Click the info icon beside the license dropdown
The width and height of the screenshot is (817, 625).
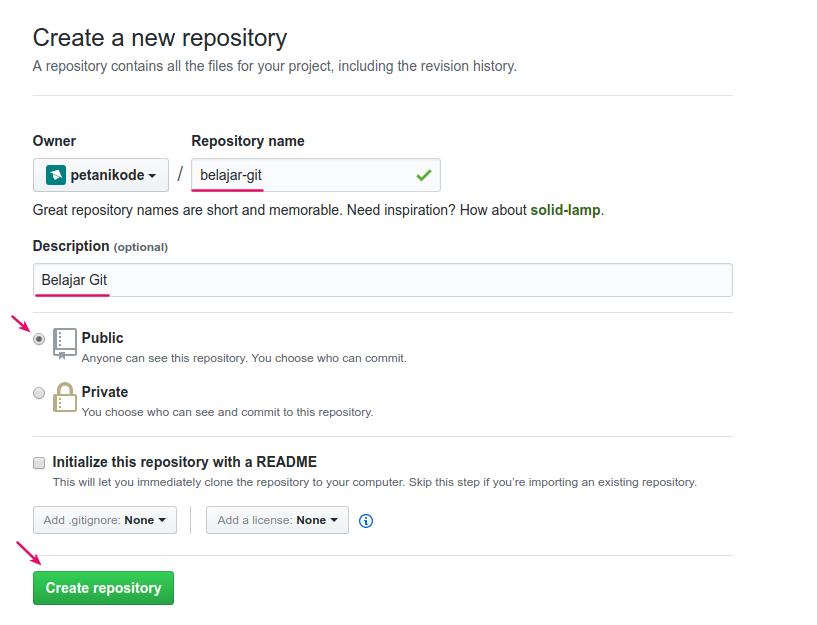[366, 520]
